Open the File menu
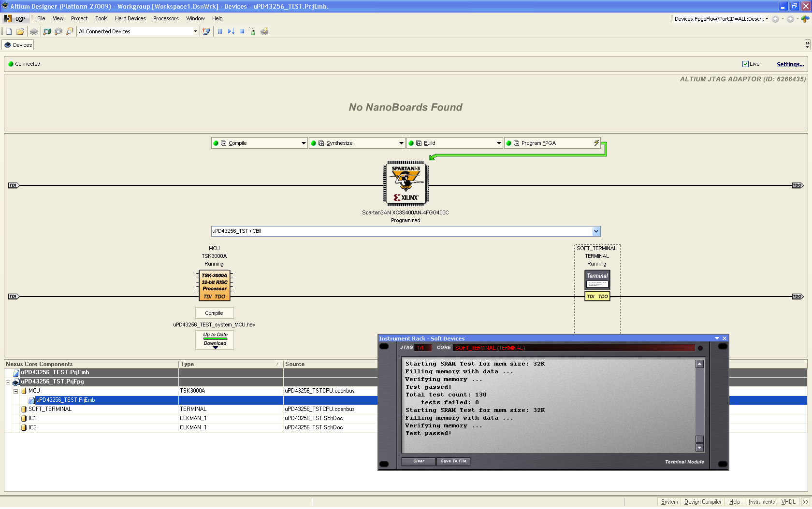Screen dimensions: 812x509 [x=41, y=19]
